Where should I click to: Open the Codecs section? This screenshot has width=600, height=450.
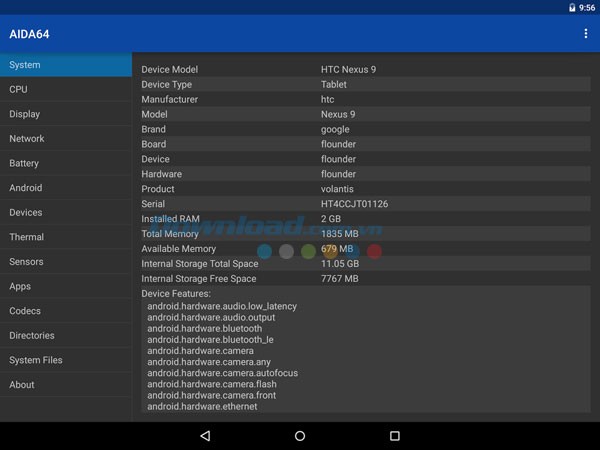pyautogui.click(x=65, y=311)
